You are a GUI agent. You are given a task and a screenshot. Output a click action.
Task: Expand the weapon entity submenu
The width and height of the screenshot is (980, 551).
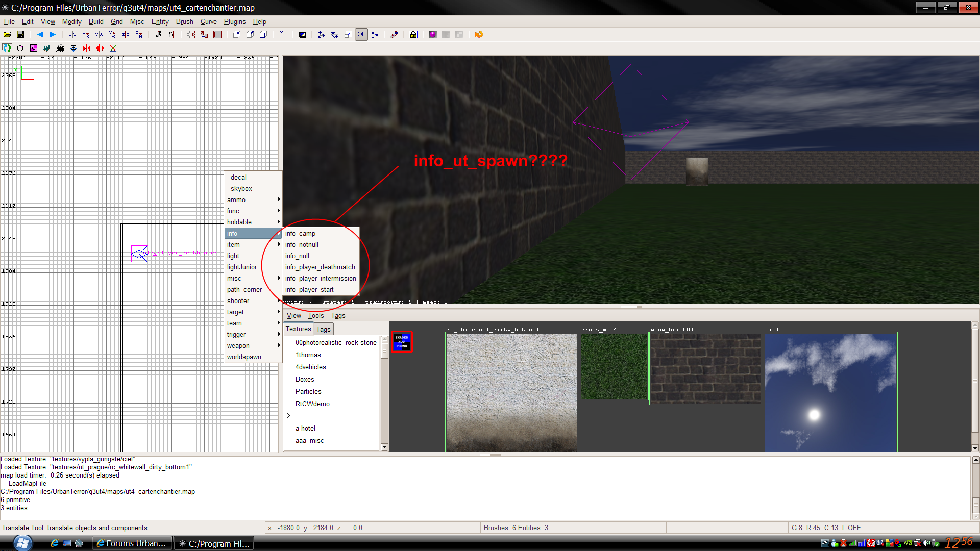tap(253, 345)
